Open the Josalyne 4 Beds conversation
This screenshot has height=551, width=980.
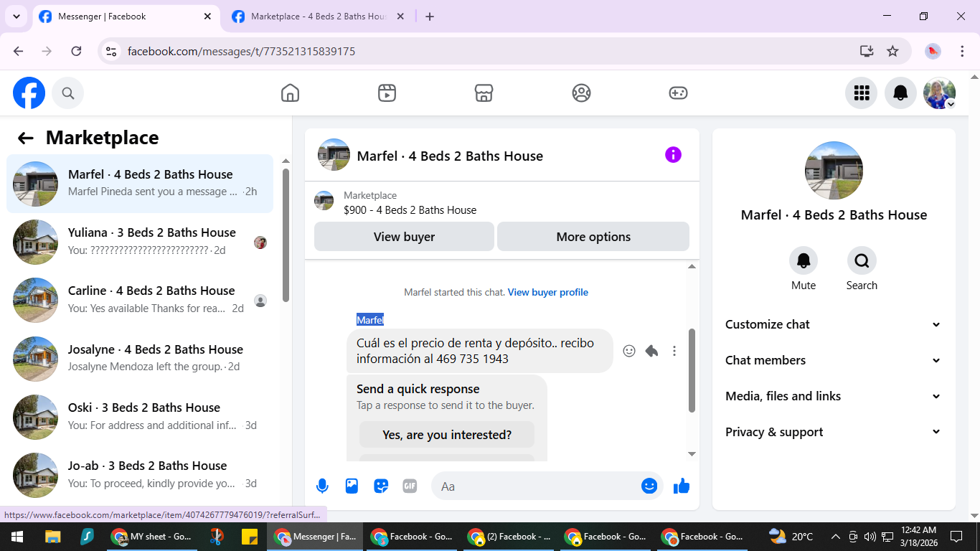tap(140, 359)
